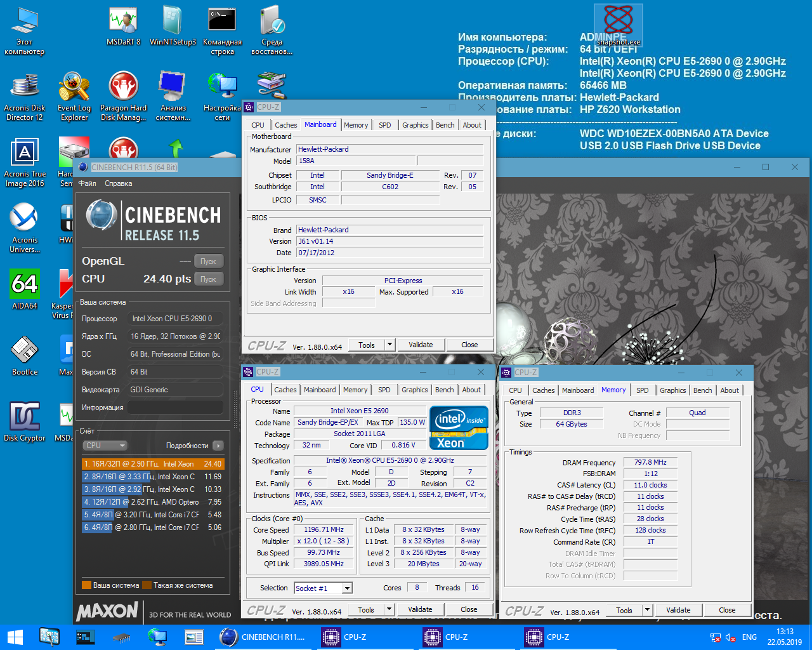Select ranking row 12Я/12П AMD Opteron 7.95
The image size is (812, 650).
[x=152, y=502]
